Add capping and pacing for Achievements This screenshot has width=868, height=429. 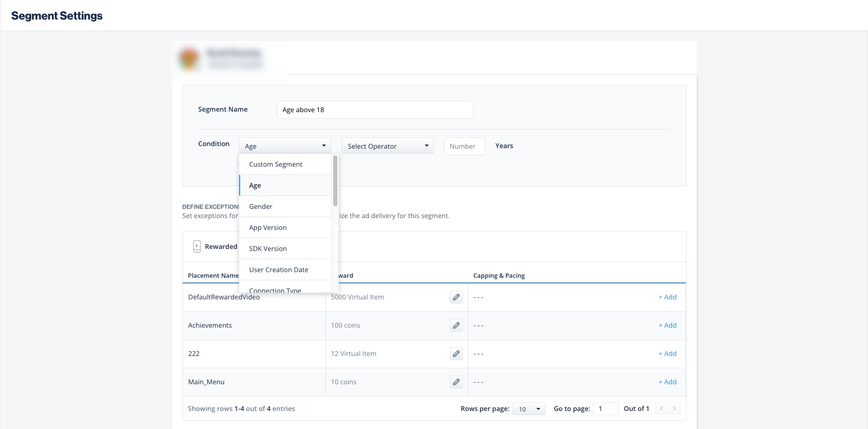click(667, 326)
